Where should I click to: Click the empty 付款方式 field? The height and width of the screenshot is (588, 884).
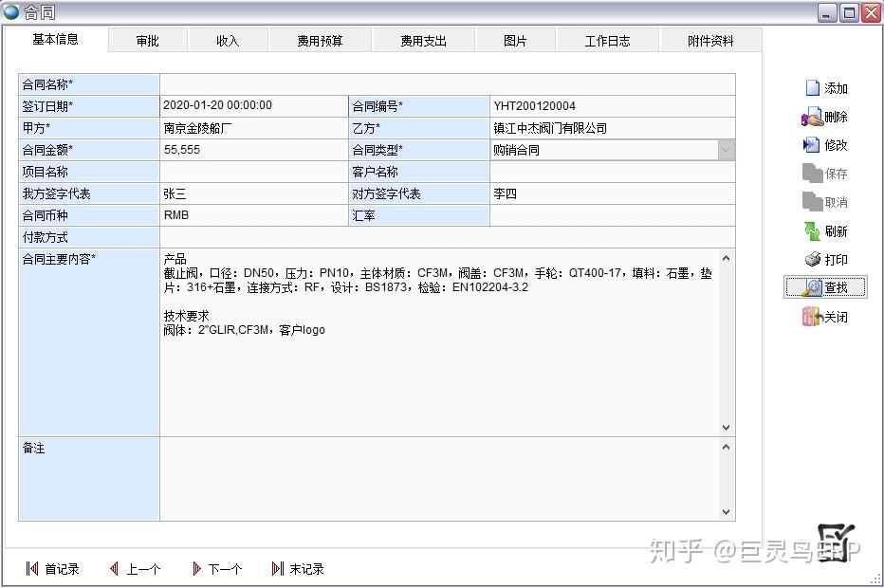(x=448, y=237)
